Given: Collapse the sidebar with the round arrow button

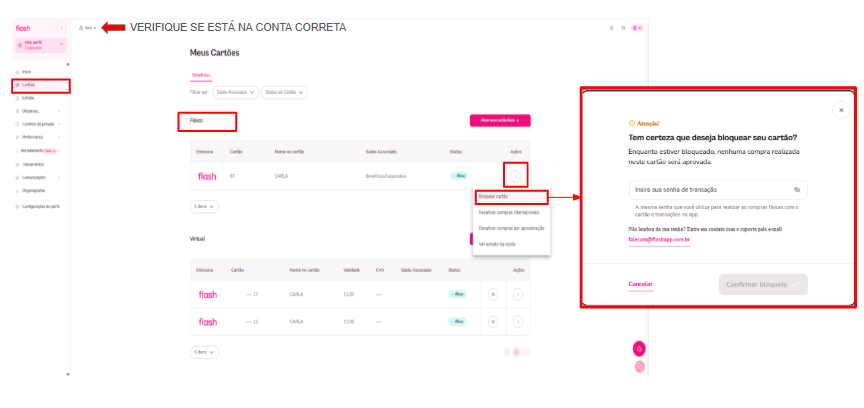Looking at the screenshot, I should pyautogui.click(x=61, y=28).
